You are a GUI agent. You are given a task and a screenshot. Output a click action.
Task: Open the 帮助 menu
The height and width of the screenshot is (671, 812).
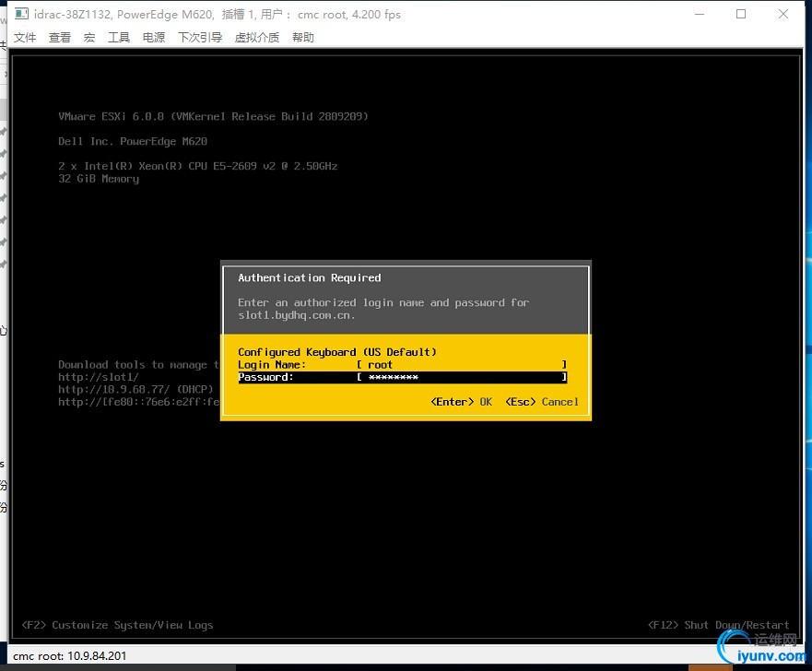point(303,37)
